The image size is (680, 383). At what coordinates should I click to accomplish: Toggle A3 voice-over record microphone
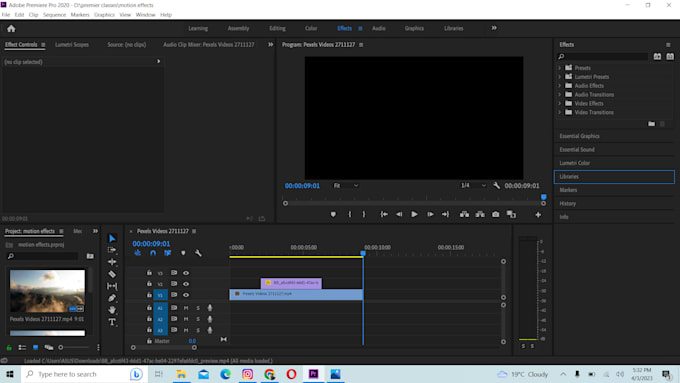(210, 330)
